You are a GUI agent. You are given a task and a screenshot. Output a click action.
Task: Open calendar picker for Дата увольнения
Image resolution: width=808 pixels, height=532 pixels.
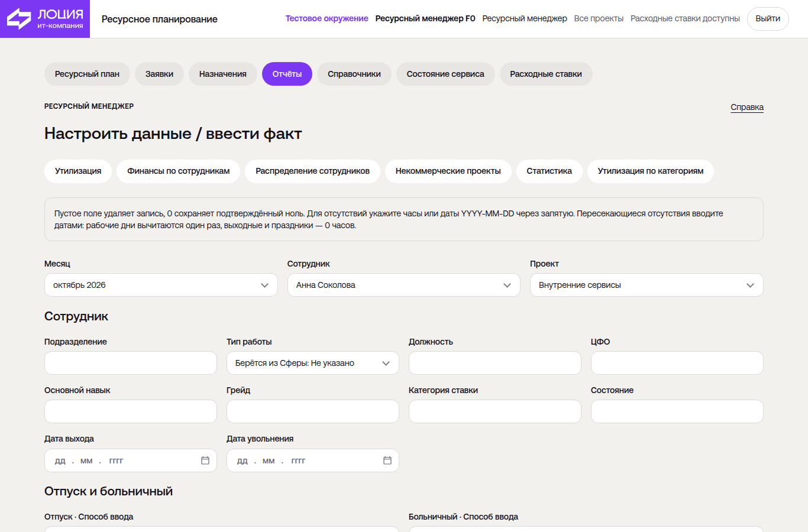click(x=387, y=460)
